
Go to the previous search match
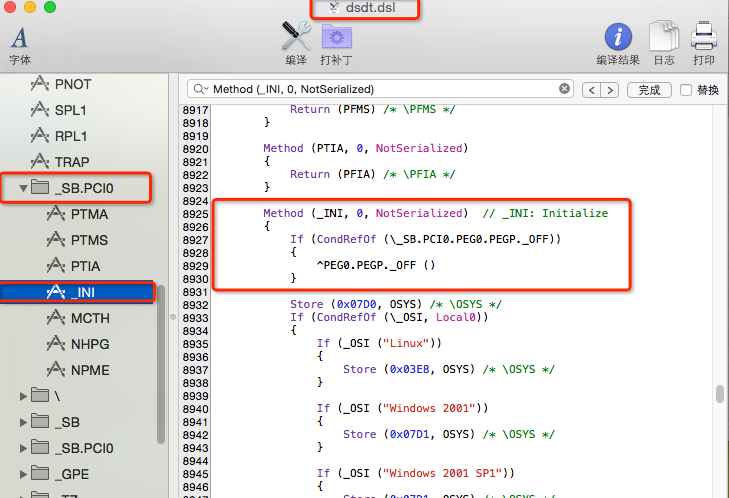(591, 90)
